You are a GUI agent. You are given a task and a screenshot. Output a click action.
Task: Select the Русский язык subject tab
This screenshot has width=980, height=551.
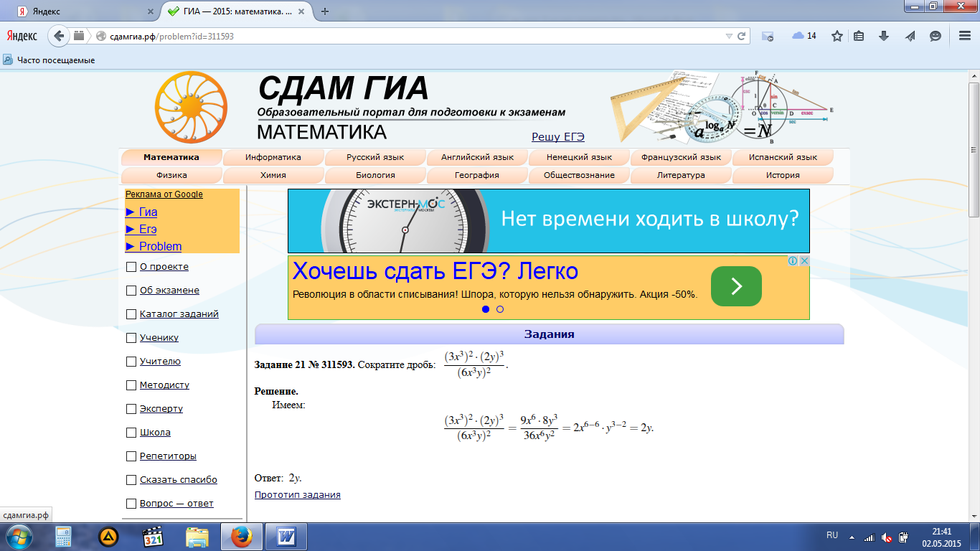(375, 157)
